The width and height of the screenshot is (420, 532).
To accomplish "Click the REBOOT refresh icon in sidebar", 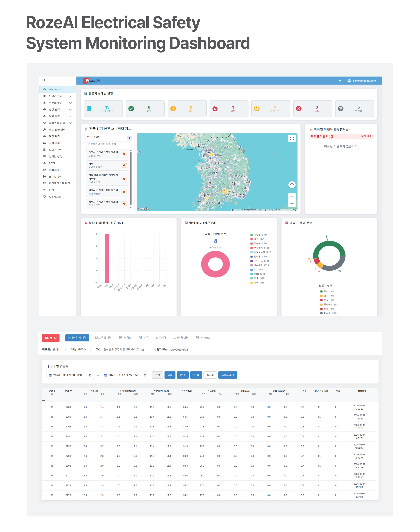I will pyautogui.click(x=44, y=170).
